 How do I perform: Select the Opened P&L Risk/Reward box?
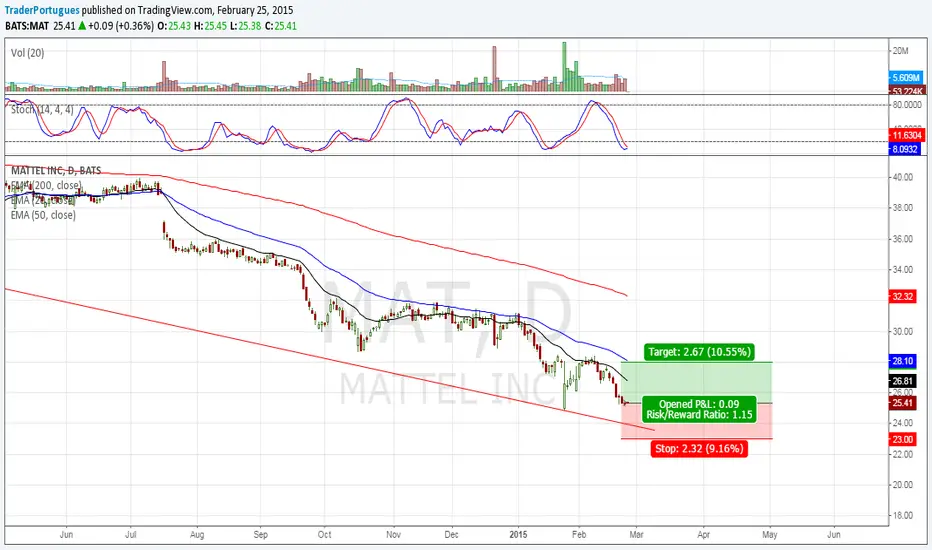pos(699,410)
